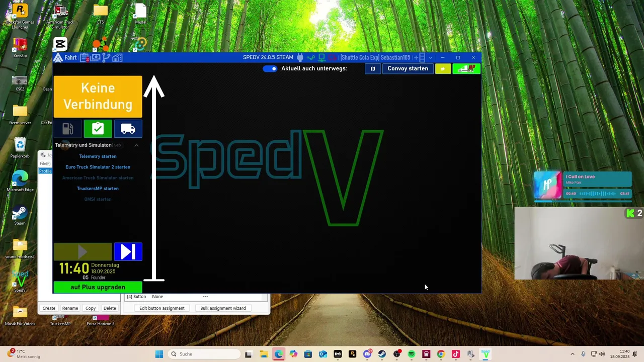Open the Medal desktop shortcut
The height and width of the screenshot is (362, 644).
pos(141,14)
